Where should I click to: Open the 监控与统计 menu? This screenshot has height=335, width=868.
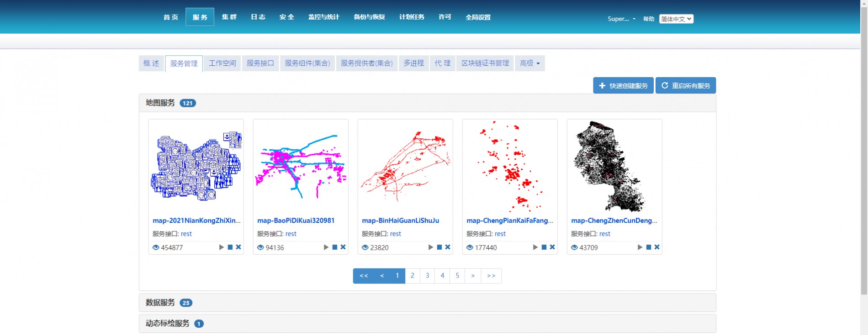coord(324,17)
